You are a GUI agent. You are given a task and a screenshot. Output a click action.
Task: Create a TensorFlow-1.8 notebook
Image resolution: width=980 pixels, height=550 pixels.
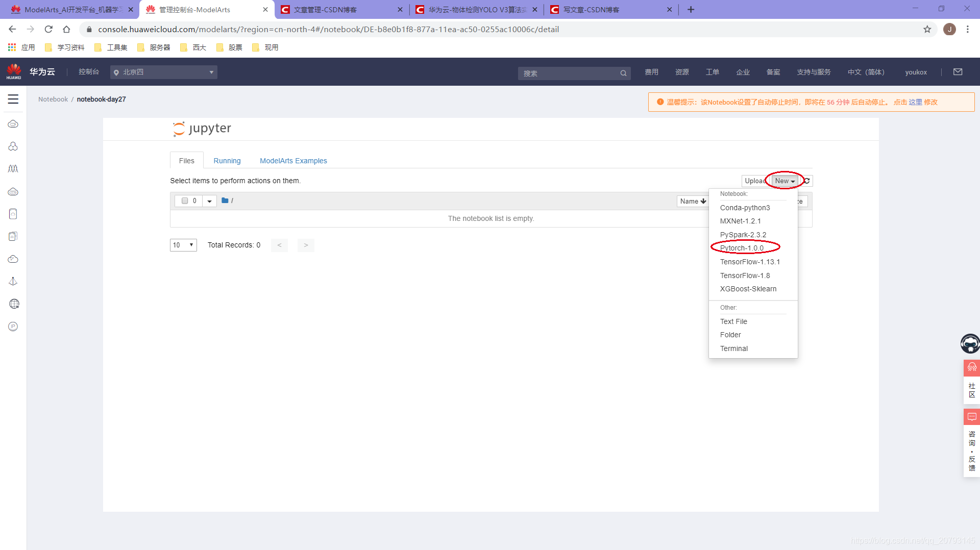click(745, 276)
